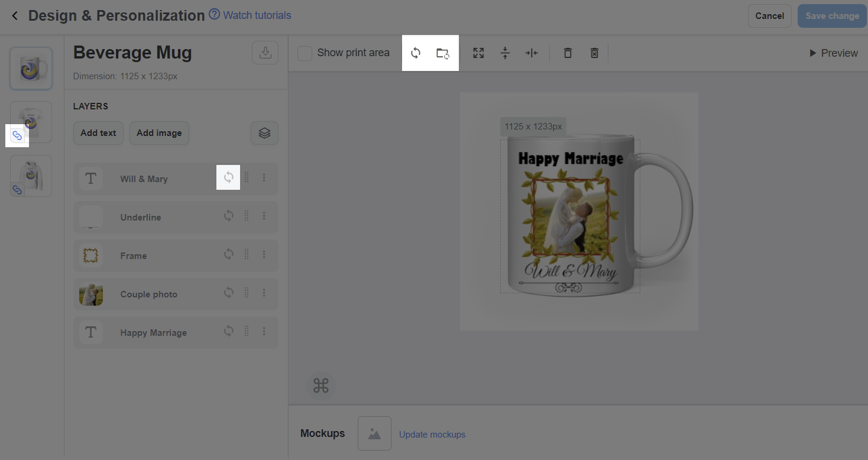Image resolution: width=868 pixels, height=460 pixels.
Task: Click the sync folder toolbar icon
Action: pyautogui.click(x=443, y=53)
